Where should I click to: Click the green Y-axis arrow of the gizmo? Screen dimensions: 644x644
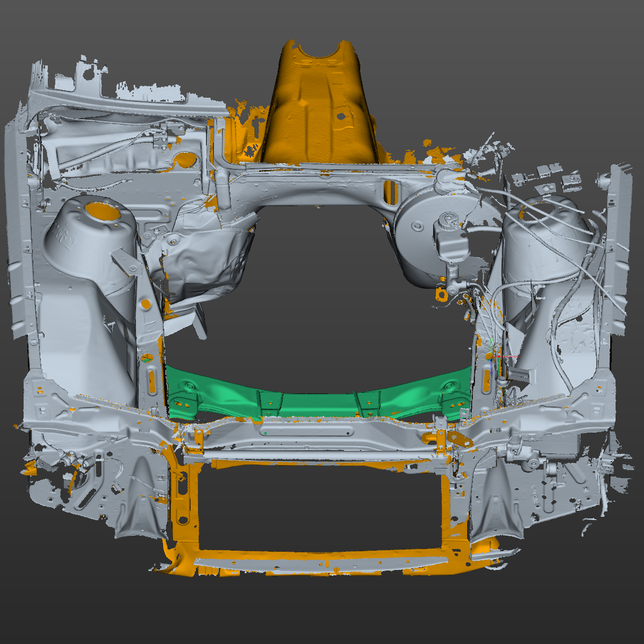(492, 345)
